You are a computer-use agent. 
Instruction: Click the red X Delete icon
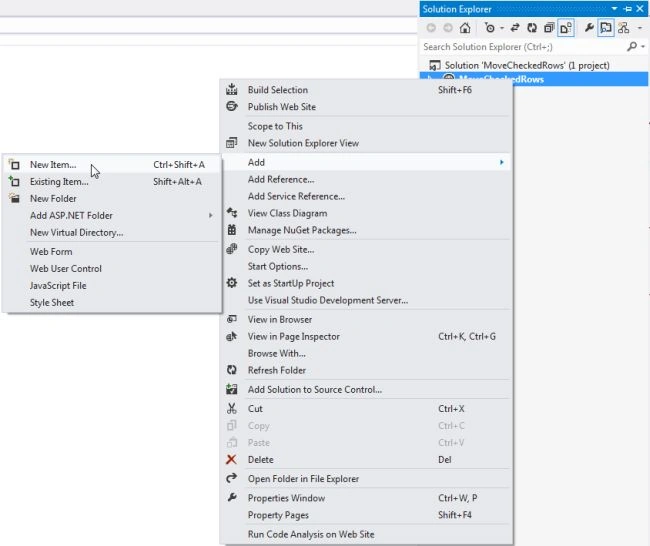[231, 459]
